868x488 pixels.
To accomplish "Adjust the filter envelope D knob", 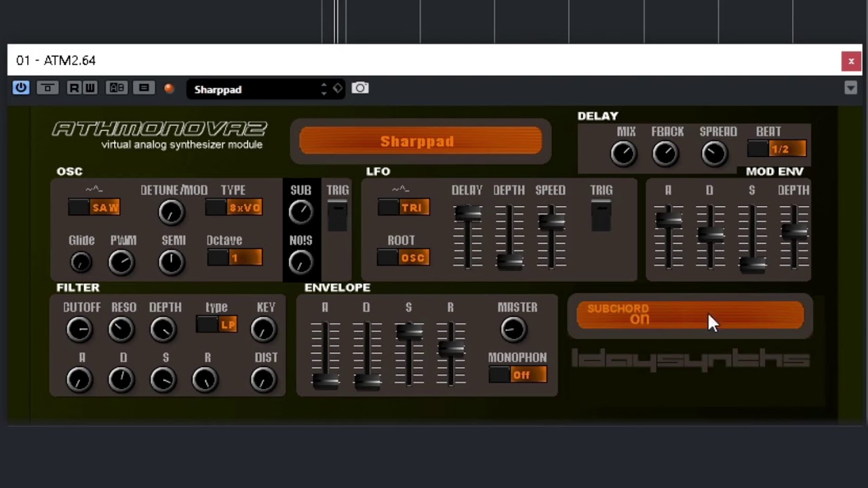I will click(121, 380).
